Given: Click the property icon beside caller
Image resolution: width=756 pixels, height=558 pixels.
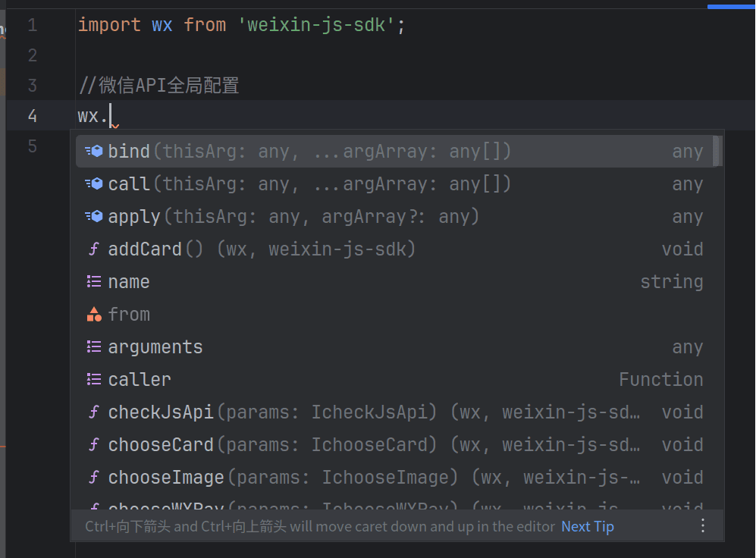Looking at the screenshot, I should point(94,380).
